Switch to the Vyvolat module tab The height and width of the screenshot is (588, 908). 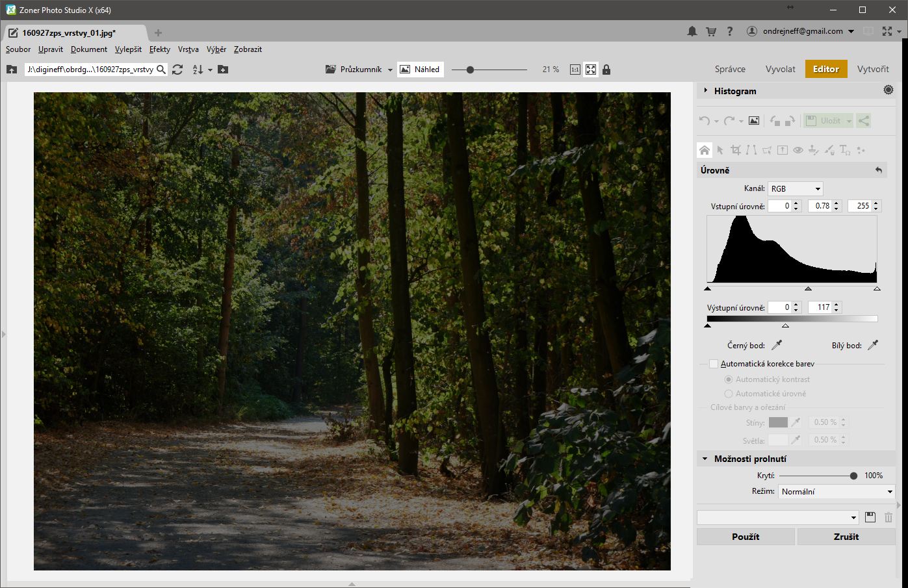(x=780, y=69)
